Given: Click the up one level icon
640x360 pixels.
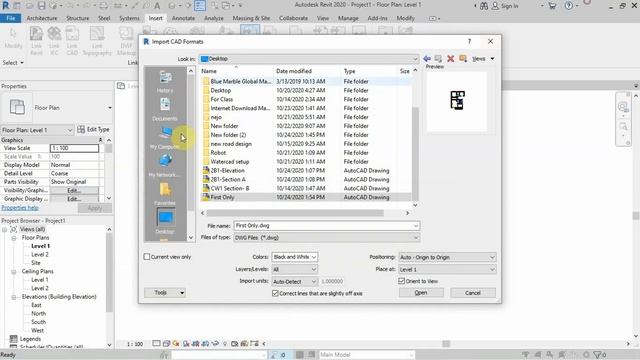Looking at the screenshot, I should click(x=438, y=59).
